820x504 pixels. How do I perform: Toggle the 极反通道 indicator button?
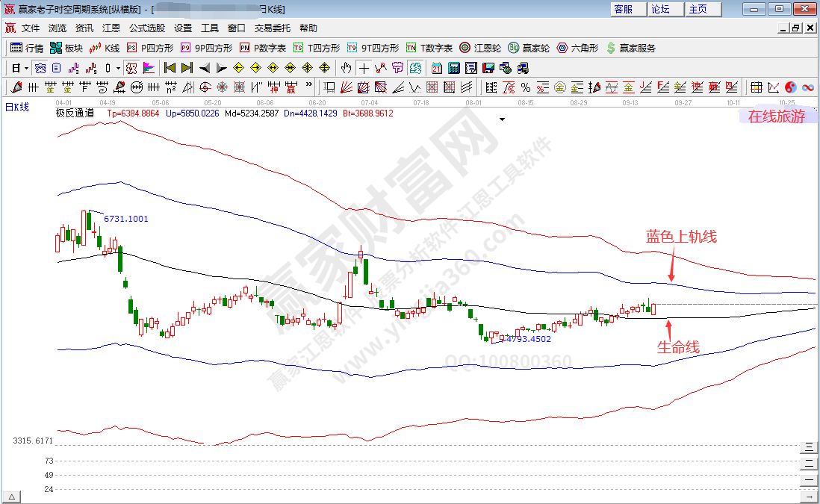coord(75,113)
